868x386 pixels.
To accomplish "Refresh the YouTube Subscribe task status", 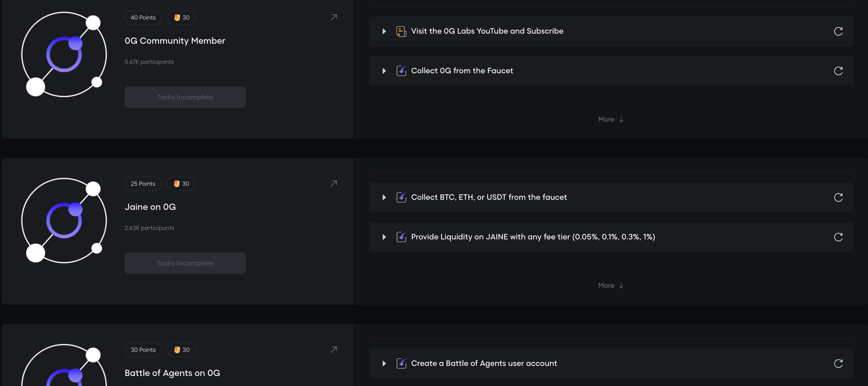I will point(838,31).
